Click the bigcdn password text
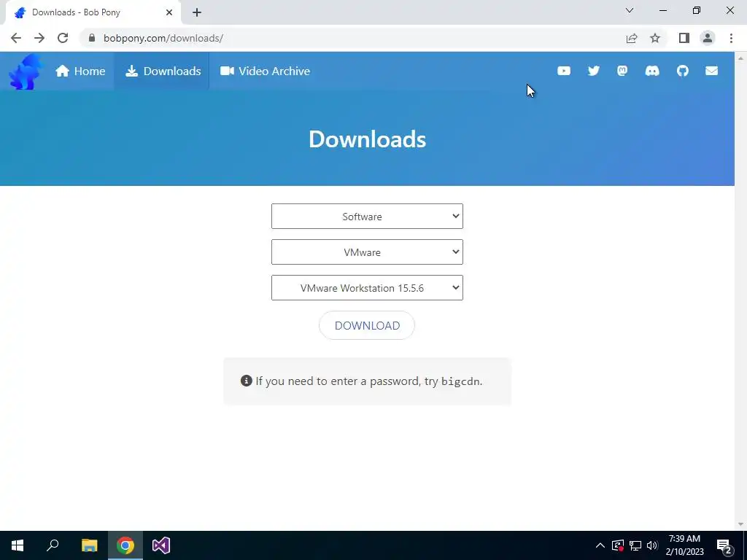 pyautogui.click(x=460, y=381)
